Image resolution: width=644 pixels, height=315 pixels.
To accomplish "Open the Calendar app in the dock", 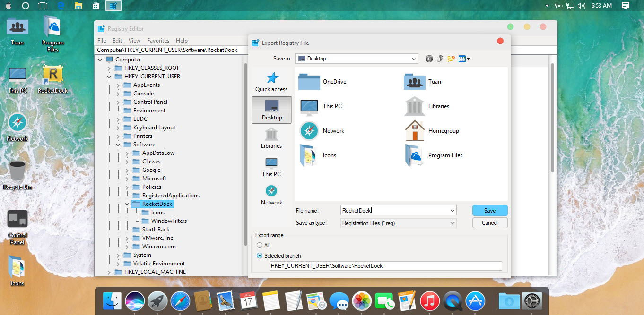I will click(248, 300).
